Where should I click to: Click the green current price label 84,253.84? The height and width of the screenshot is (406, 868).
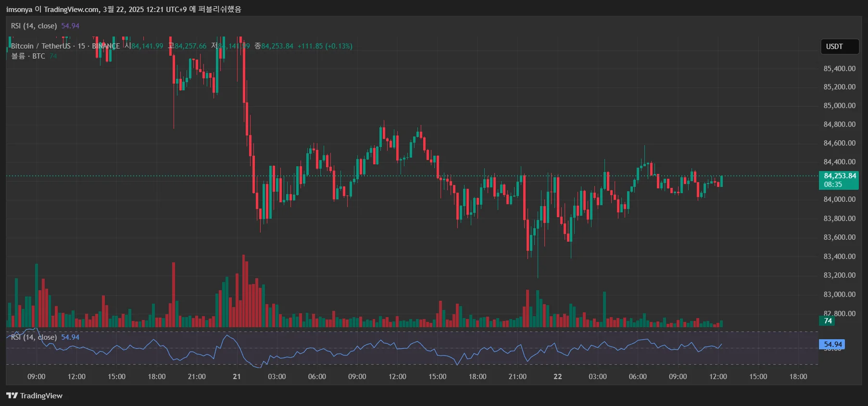tap(840, 176)
